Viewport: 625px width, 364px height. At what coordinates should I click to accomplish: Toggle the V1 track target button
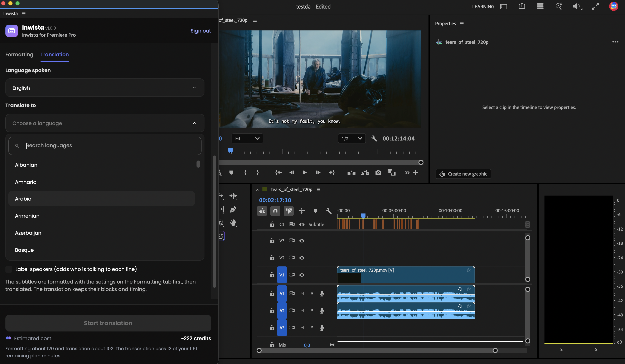pos(282,275)
